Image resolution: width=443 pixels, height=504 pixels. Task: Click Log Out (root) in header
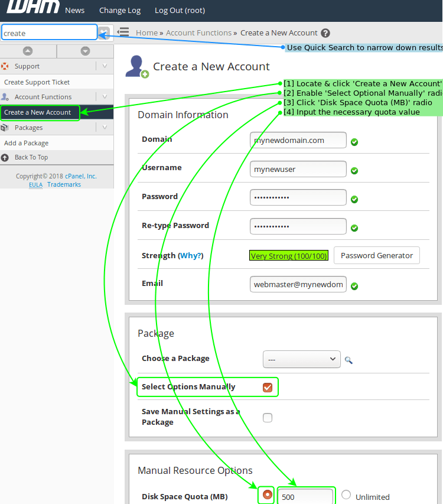click(180, 10)
